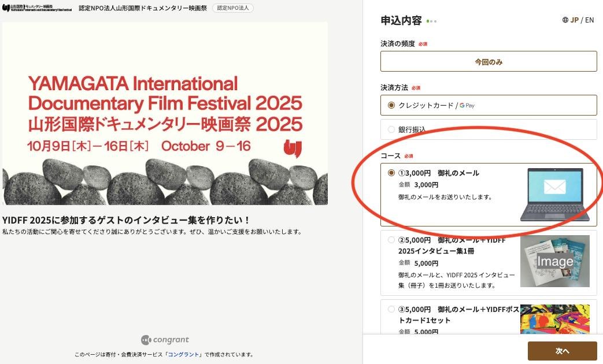Viewport: 603px width, 364px height.
Task: Click the festival 2025 banner image
Action: pyautogui.click(x=165, y=113)
